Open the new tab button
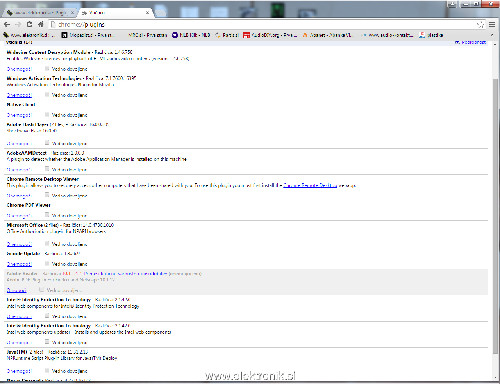This screenshot has width=500, height=384. coord(160,13)
